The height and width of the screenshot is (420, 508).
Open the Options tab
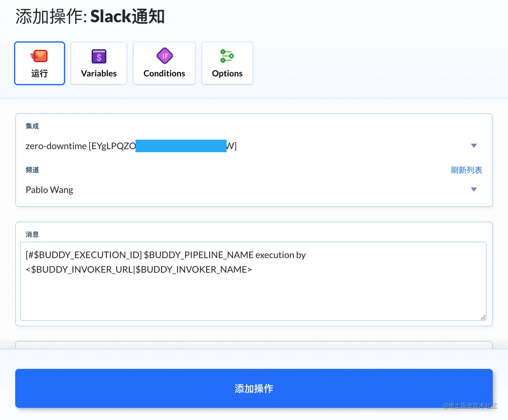tap(227, 63)
